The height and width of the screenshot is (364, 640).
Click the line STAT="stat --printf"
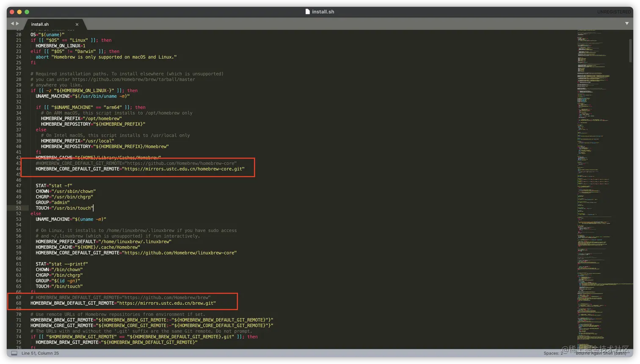(62, 264)
